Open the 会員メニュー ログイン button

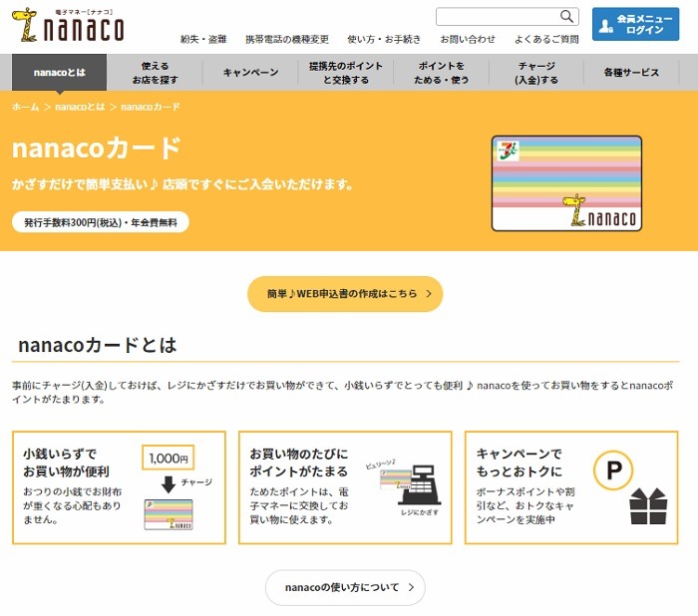[x=635, y=24]
